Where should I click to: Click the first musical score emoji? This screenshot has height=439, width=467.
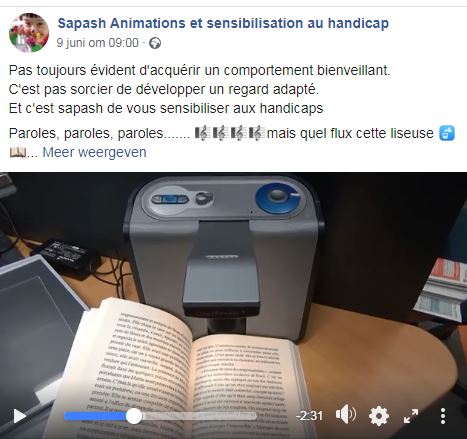click(x=201, y=133)
